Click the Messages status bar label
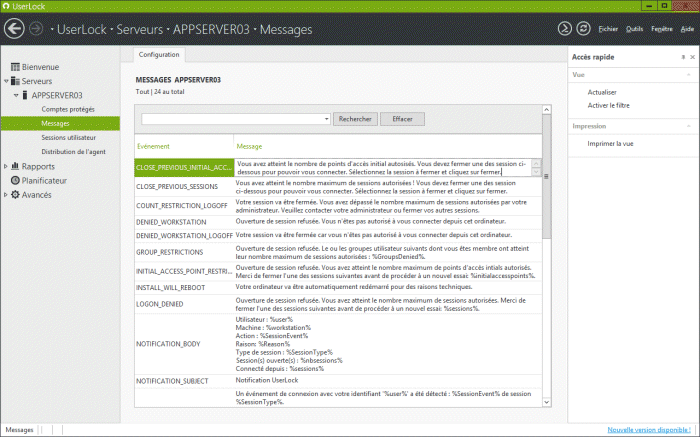Image resolution: width=700 pixels, height=437 pixels. click(19, 430)
